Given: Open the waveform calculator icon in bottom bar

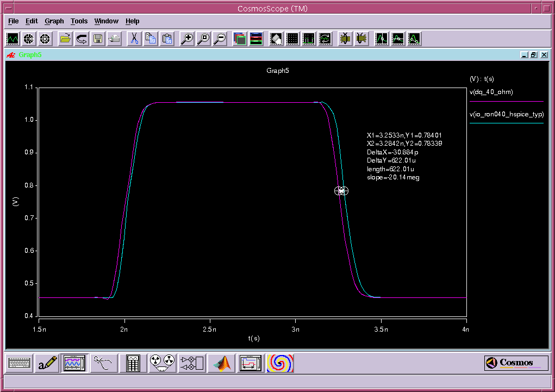Looking at the screenshot, I should [x=133, y=363].
